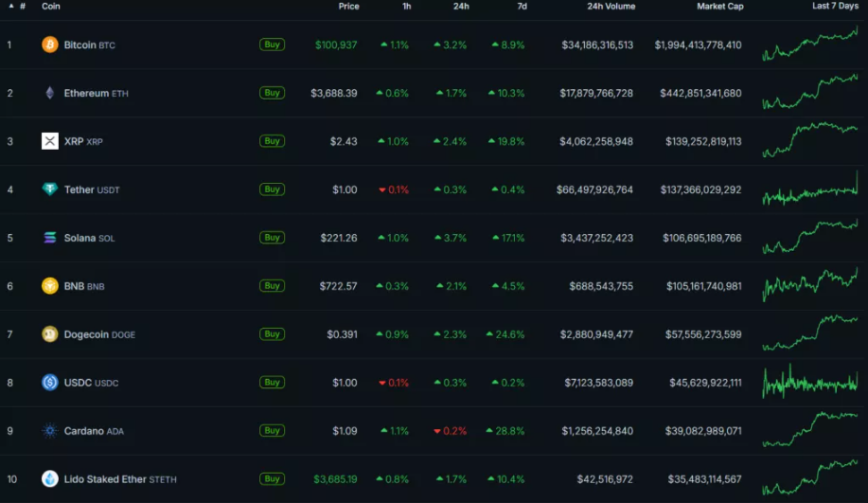This screenshot has width=868, height=503.
Task: Sort by the 7d column header
Action: [522, 6]
